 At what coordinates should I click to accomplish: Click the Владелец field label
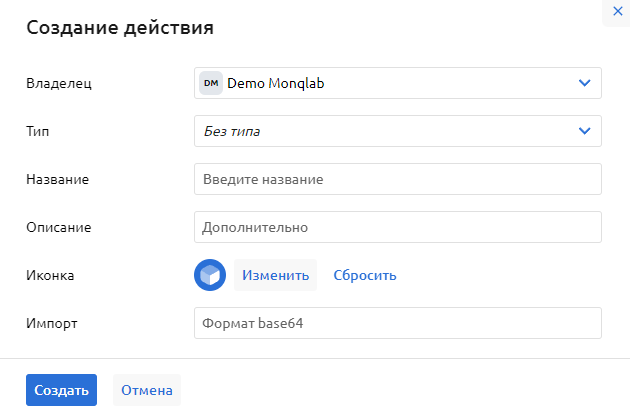pyautogui.click(x=59, y=84)
